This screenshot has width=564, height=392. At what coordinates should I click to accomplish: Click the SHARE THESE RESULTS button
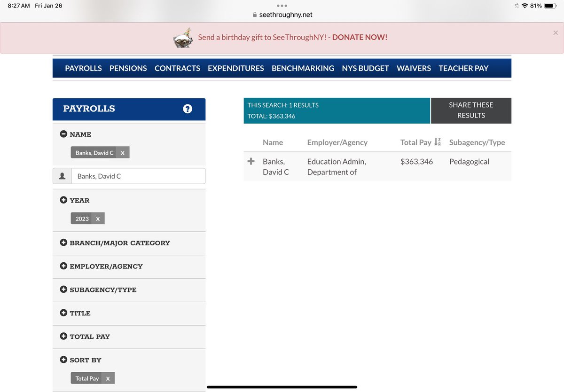point(471,110)
